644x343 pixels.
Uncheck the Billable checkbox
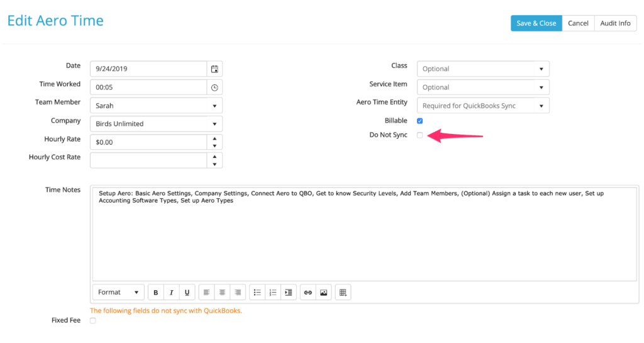coord(419,121)
